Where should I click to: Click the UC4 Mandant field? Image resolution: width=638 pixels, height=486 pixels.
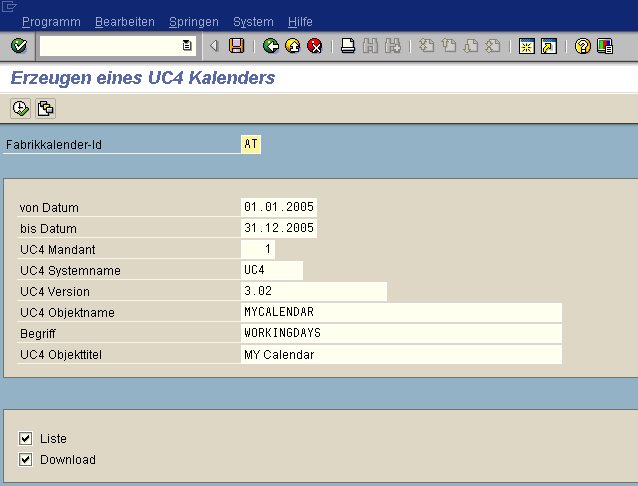[x=258, y=249]
